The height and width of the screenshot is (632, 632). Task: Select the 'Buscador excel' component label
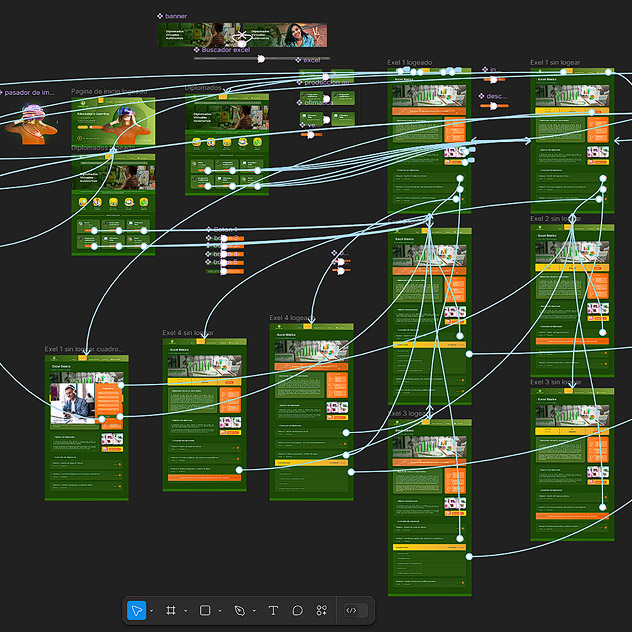coord(225,50)
